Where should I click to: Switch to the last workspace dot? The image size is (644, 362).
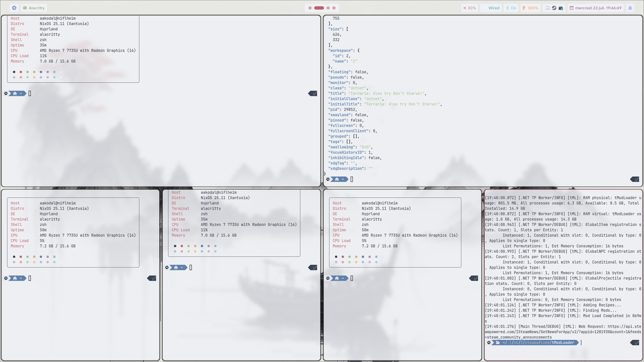click(334, 8)
